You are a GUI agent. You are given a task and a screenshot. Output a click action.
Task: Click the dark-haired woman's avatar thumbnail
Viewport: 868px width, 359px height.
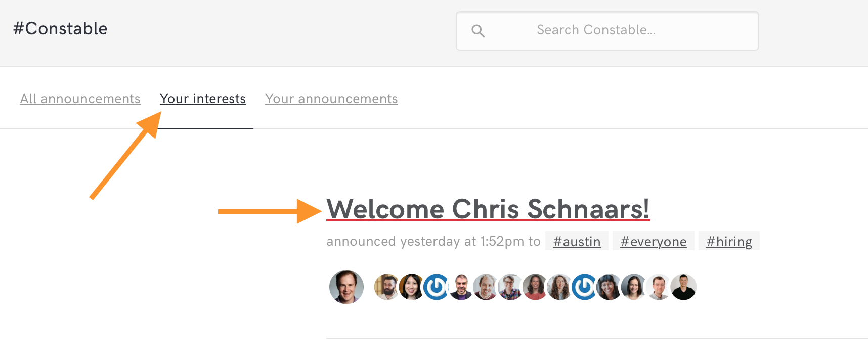tap(610, 287)
